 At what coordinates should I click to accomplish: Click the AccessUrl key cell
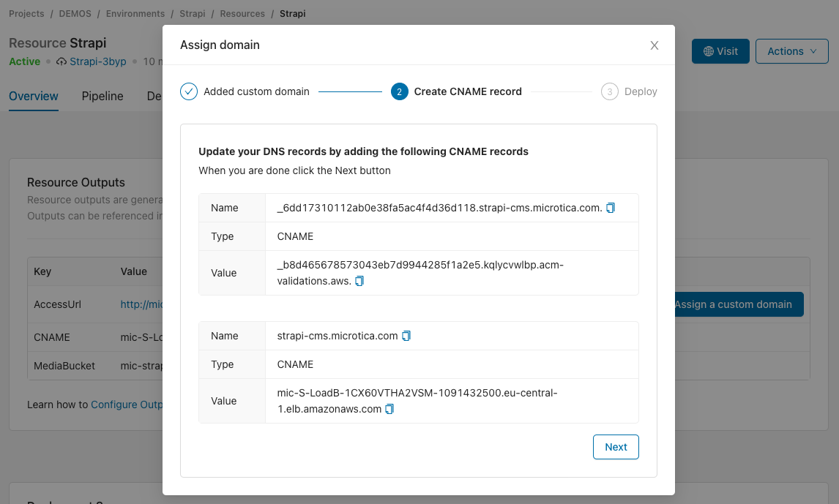coord(57,304)
